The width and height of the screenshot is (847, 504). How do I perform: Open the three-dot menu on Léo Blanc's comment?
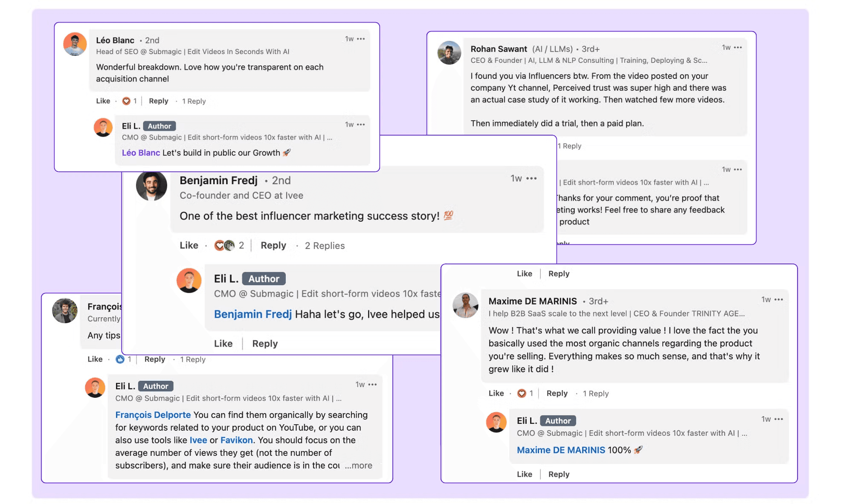coord(361,39)
